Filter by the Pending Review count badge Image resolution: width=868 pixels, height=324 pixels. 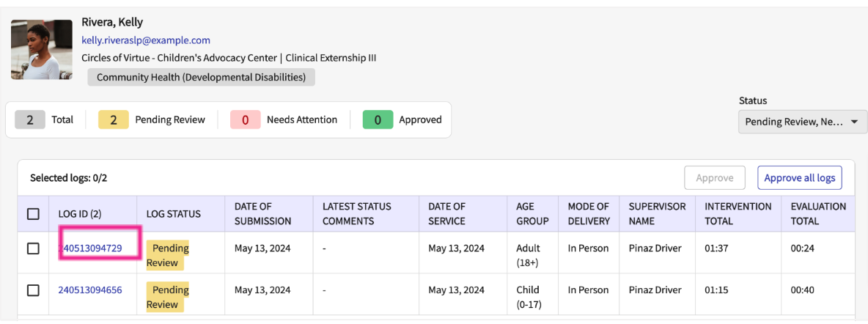[114, 119]
